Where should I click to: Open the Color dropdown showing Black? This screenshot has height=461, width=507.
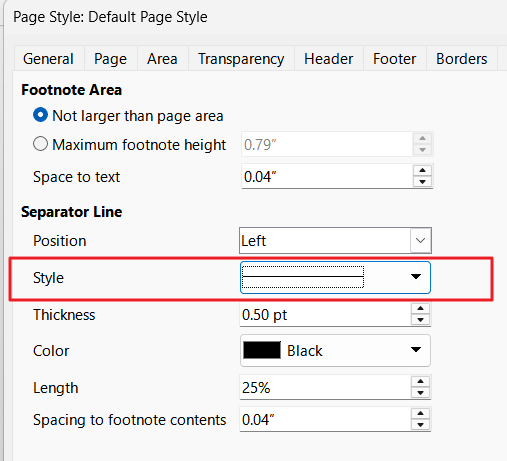point(335,351)
